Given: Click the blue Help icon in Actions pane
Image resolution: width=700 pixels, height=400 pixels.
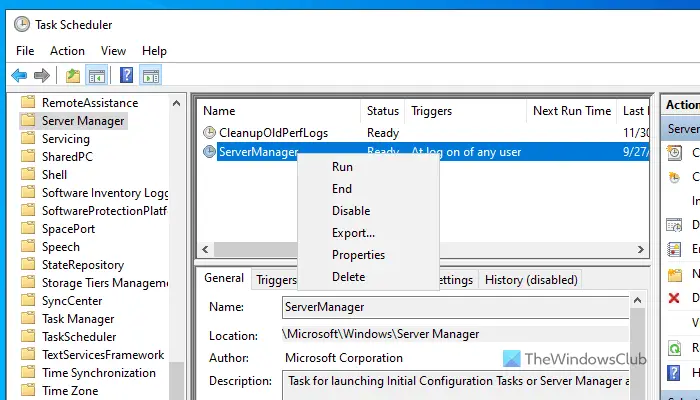Looking at the screenshot, I should [674, 372].
